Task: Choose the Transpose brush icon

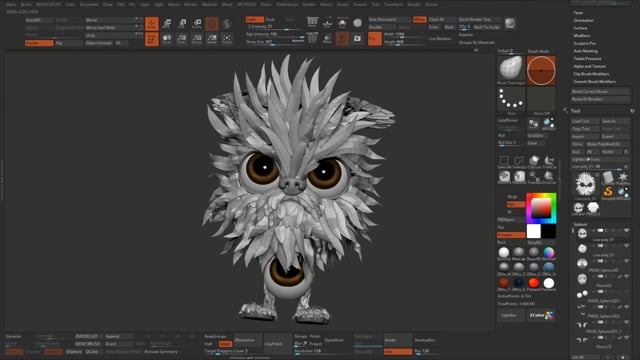Action: [x=534, y=176]
